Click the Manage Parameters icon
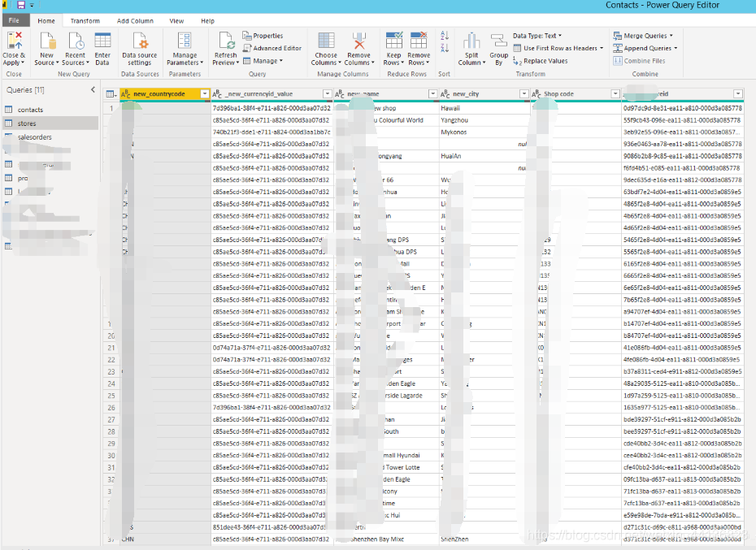The height and width of the screenshot is (550, 756). pyautogui.click(x=185, y=41)
